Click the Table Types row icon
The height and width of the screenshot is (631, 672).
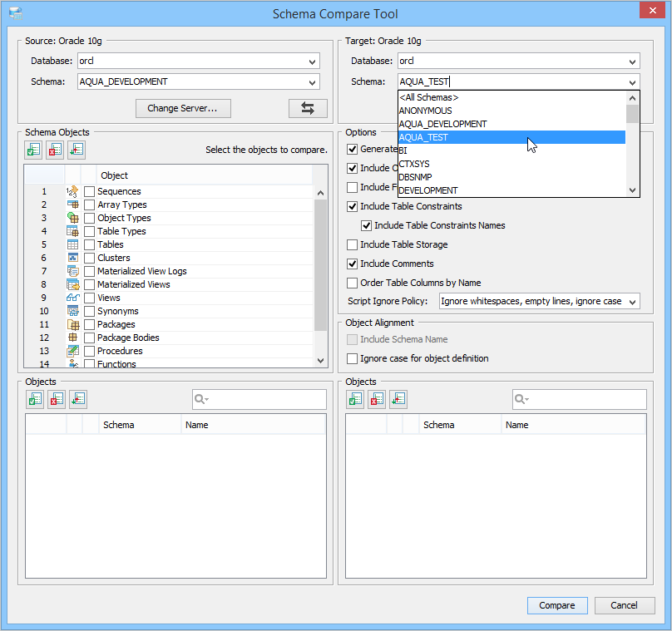[73, 231]
